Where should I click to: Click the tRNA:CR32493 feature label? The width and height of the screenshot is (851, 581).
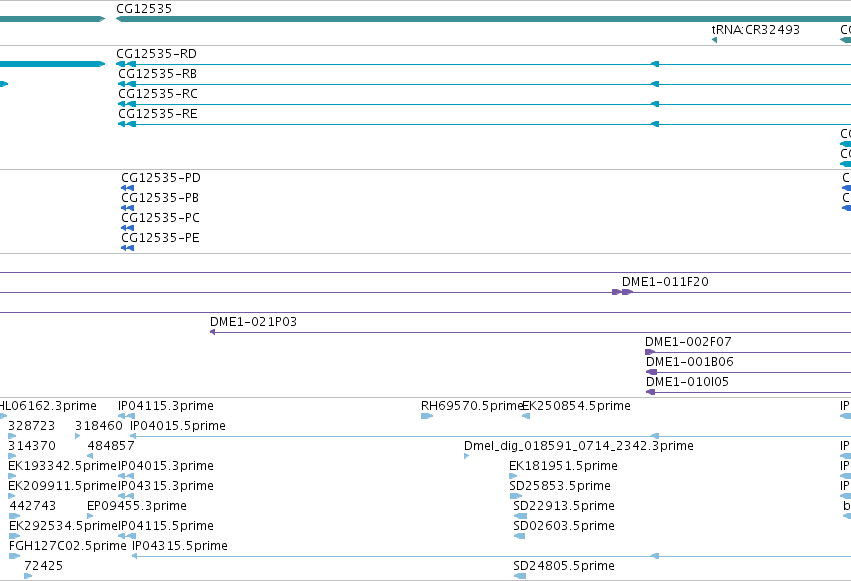(x=755, y=29)
